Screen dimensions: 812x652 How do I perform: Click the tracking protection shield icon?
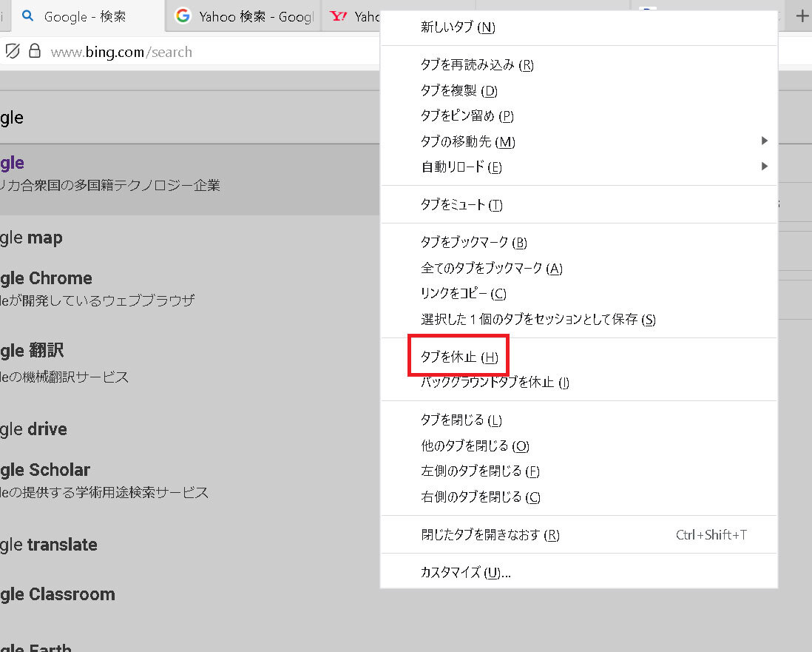[13, 51]
